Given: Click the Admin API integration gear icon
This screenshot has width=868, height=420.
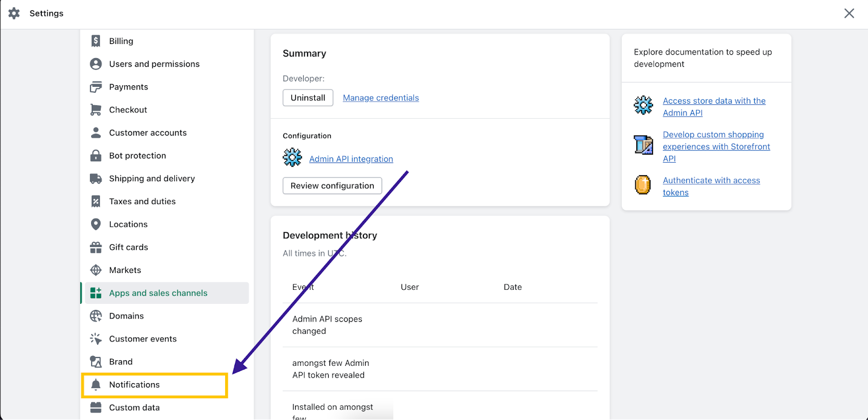Looking at the screenshot, I should coord(292,158).
